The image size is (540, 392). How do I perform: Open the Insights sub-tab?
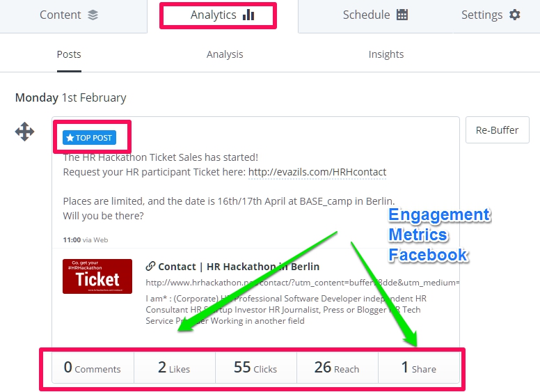pos(386,54)
